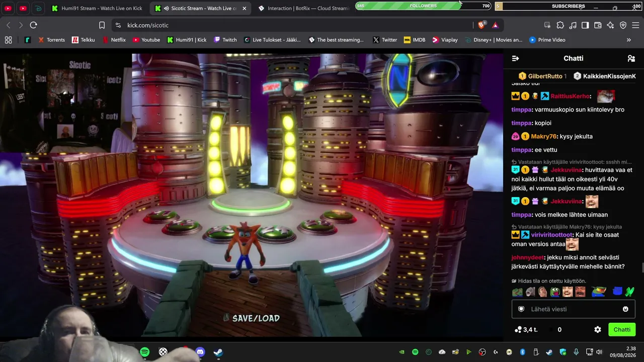
Task: Open Bluetooth tray icon
Action: point(523,352)
